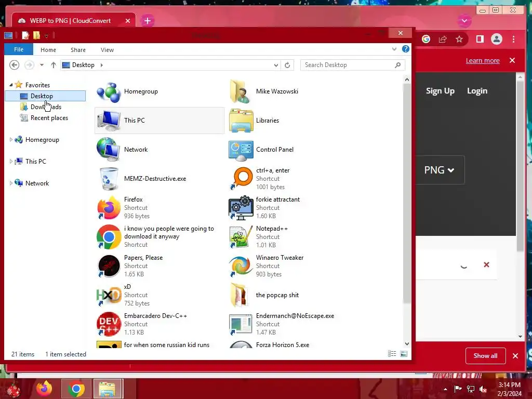Select the Control Panel icon

coord(241,150)
